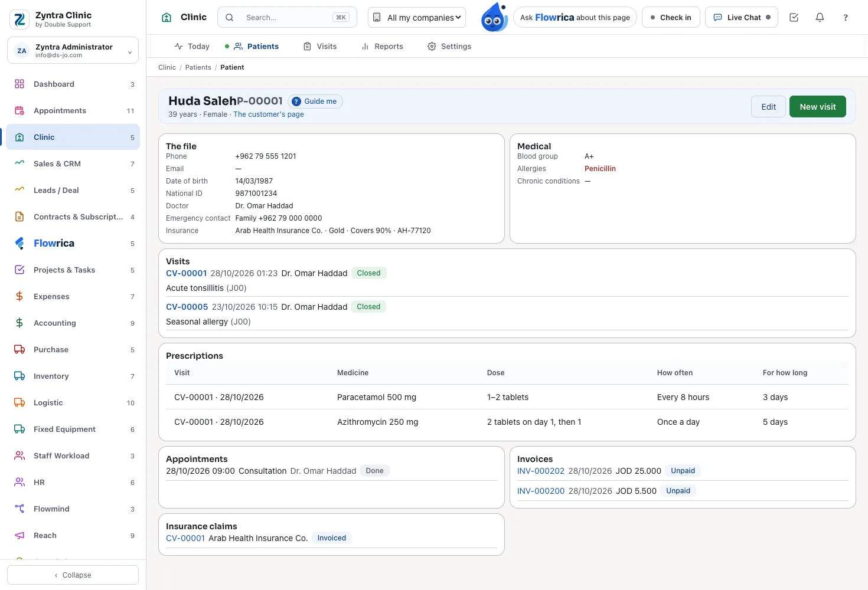Open visit CV-00005 link
This screenshot has width=868, height=590.
pos(187,307)
